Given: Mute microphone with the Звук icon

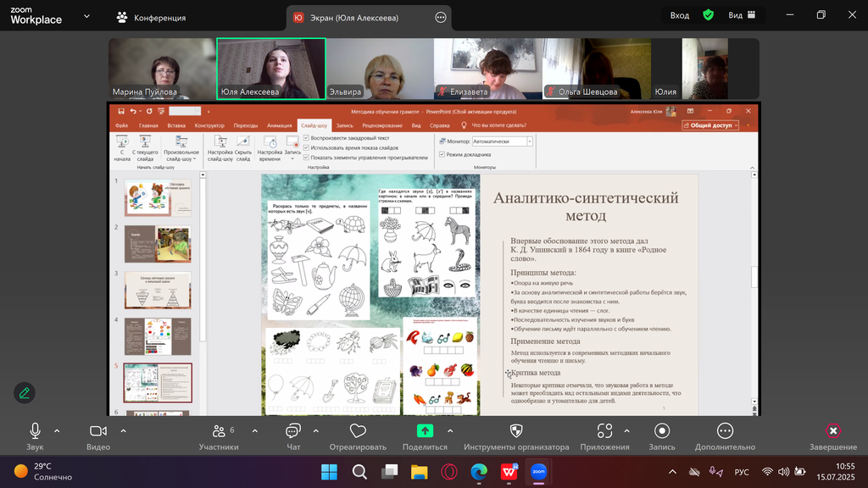Looking at the screenshot, I should click(35, 431).
